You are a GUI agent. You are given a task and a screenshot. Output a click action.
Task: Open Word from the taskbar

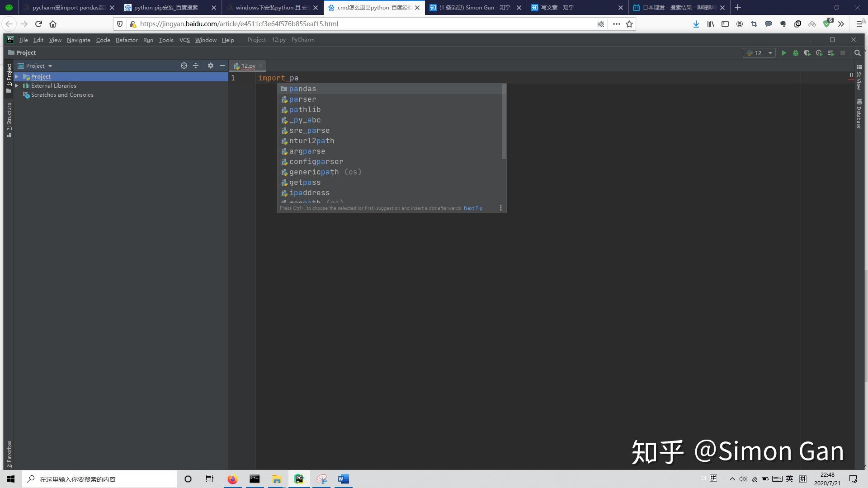[343, 479]
